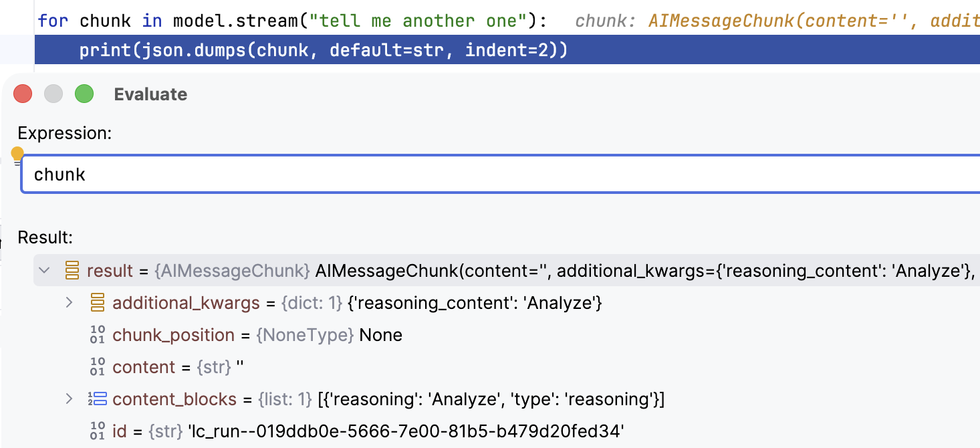The image size is (980, 448).
Task: Click the dict icon beside additional_kwargs
Action: pyautogui.click(x=98, y=303)
